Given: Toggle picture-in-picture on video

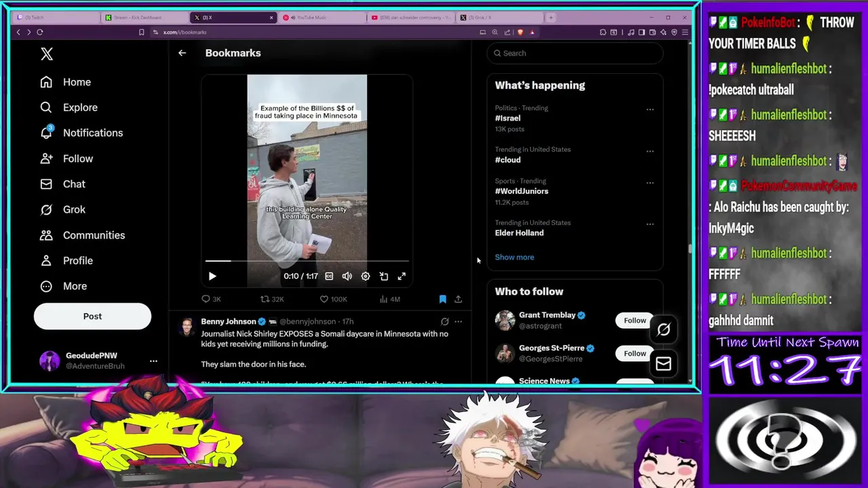Looking at the screenshot, I should 384,276.
